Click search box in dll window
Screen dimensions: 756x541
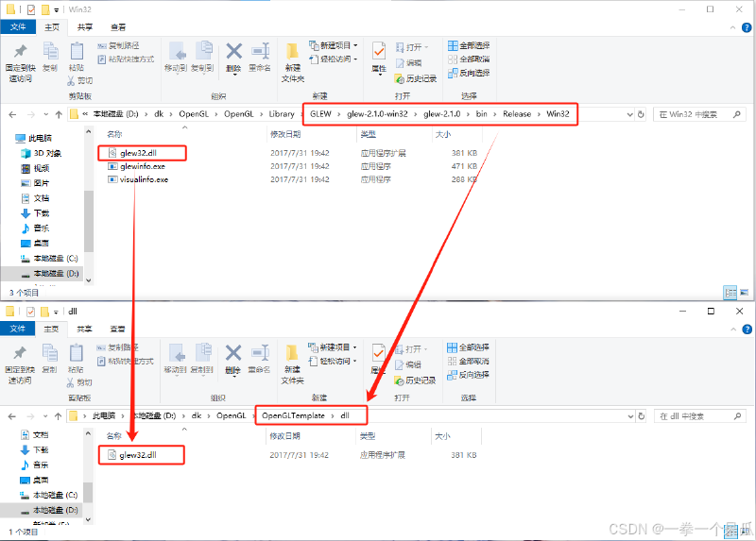(x=699, y=416)
